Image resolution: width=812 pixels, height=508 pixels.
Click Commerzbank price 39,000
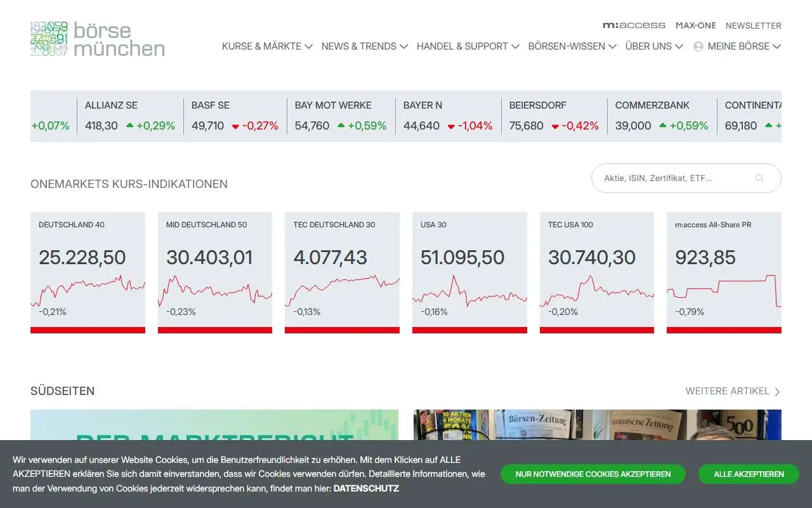click(633, 126)
